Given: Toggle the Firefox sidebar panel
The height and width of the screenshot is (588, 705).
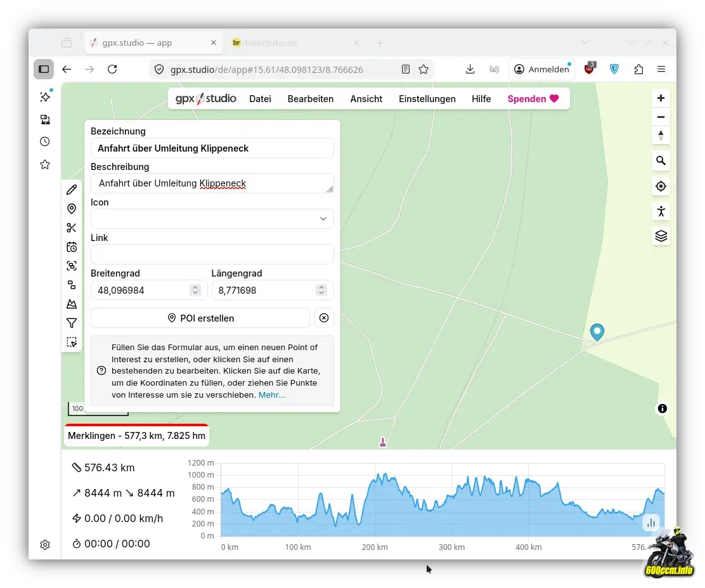Looking at the screenshot, I should pos(44,69).
